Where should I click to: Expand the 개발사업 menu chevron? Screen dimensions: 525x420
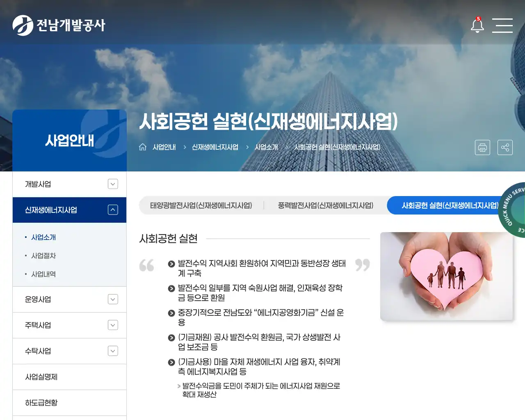pos(113,184)
